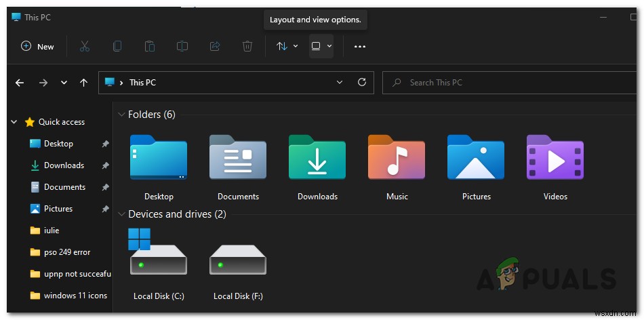Select the Local Disk (F:) drive icon
The width and height of the screenshot is (644, 320).
click(238, 260)
